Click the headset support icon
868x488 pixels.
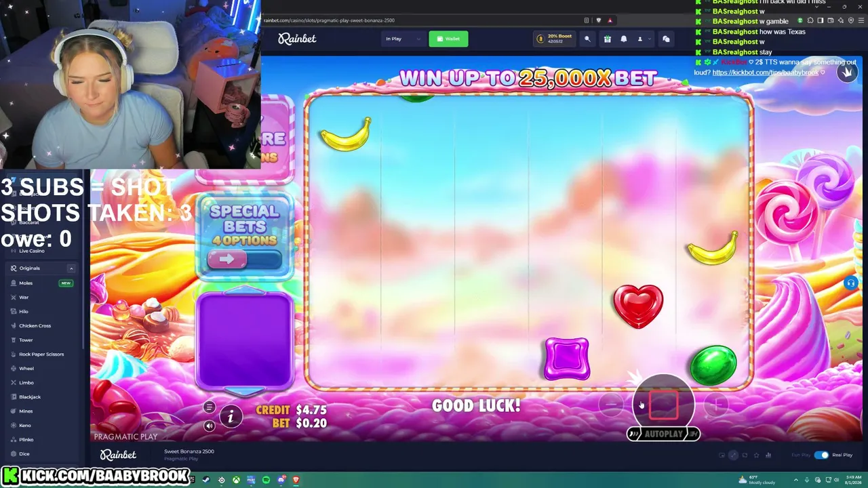click(x=850, y=283)
